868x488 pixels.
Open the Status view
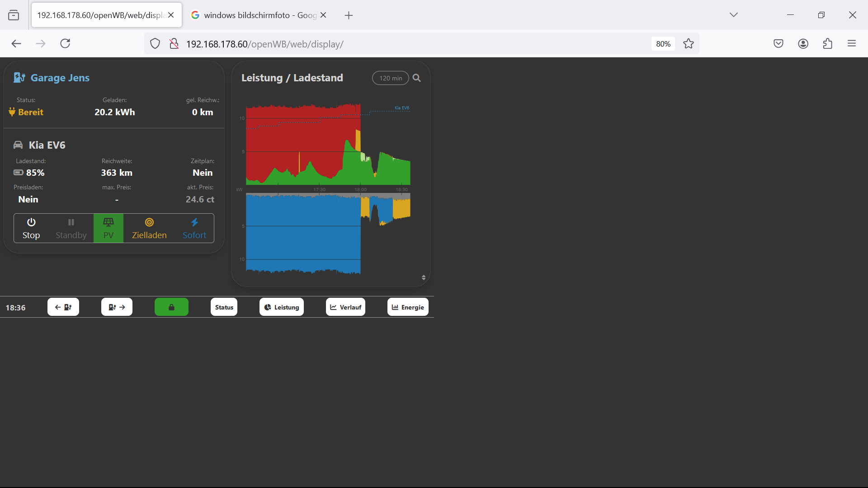point(224,307)
